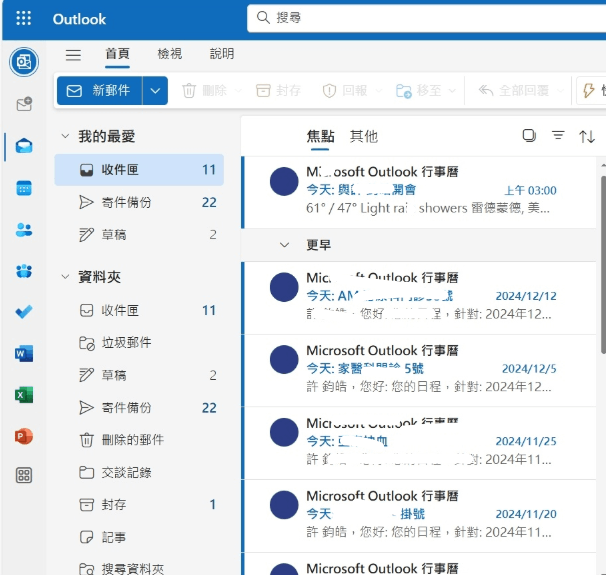
Task: Switch to the 檢視 tab
Action: pos(170,54)
